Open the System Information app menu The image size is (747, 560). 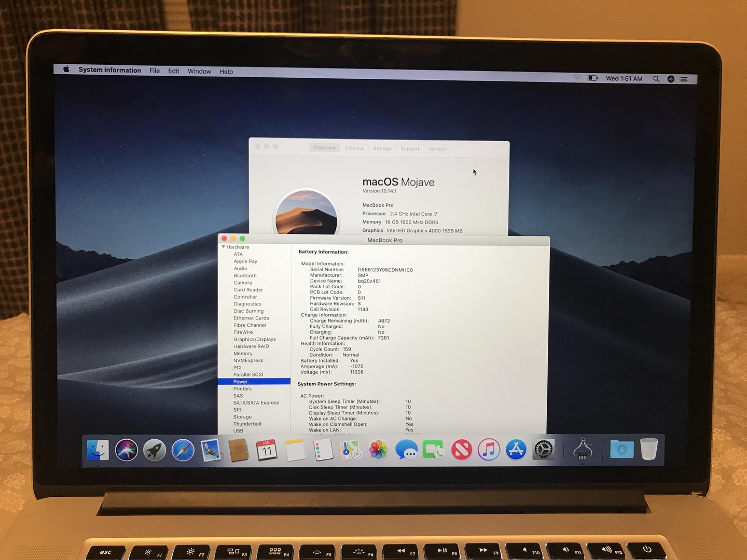[109, 70]
